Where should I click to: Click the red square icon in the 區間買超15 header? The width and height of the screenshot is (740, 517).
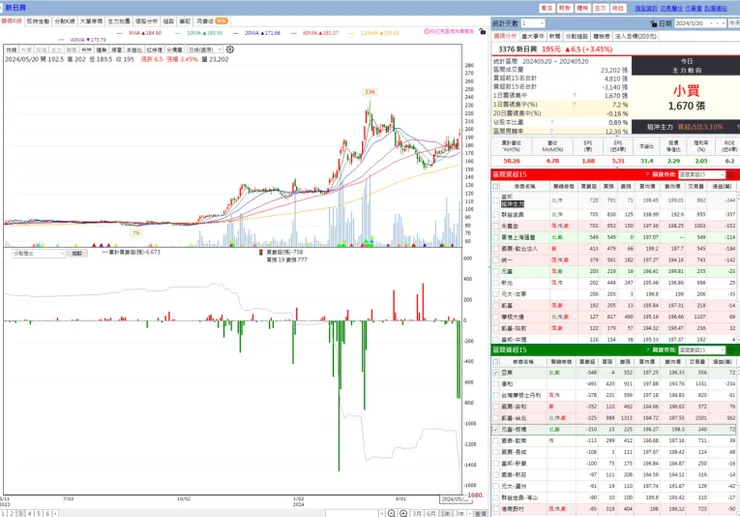(731, 175)
